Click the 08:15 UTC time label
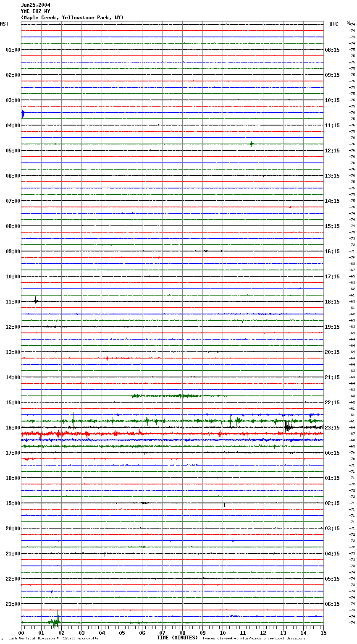The height and width of the screenshot is (644, 357). click(x=332, y=50)
